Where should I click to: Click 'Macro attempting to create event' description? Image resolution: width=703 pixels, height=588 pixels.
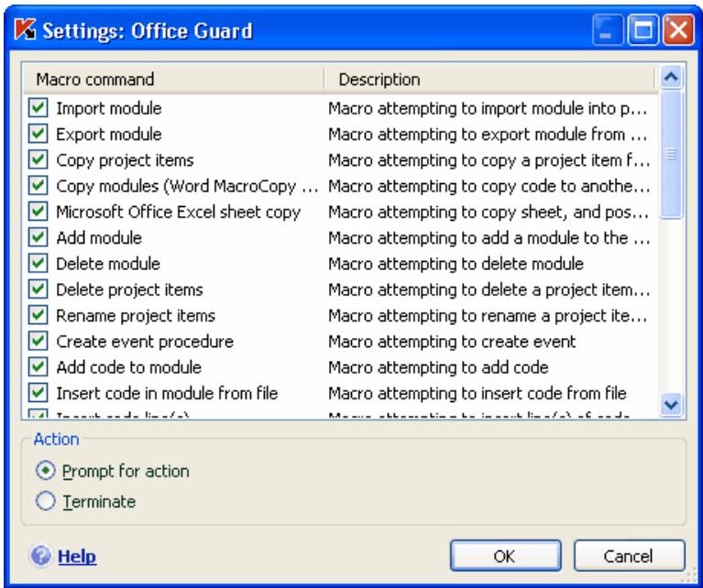452,342
